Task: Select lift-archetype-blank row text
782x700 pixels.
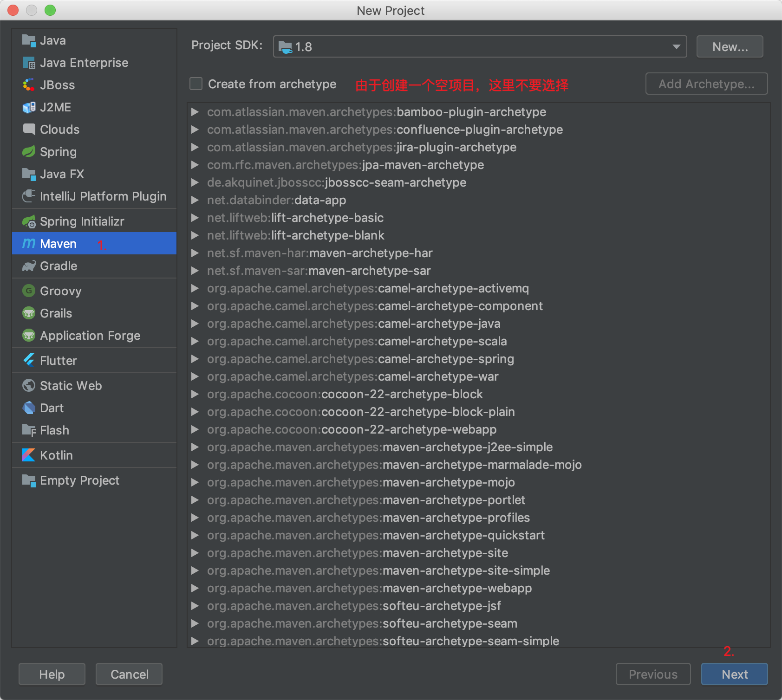Action: click(296, 235)
